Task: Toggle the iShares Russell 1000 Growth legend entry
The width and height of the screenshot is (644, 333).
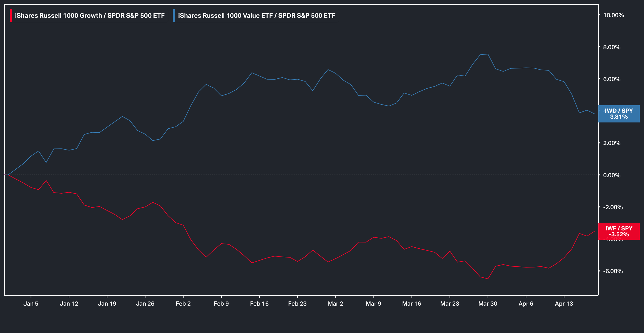Action: coord(90,16)
